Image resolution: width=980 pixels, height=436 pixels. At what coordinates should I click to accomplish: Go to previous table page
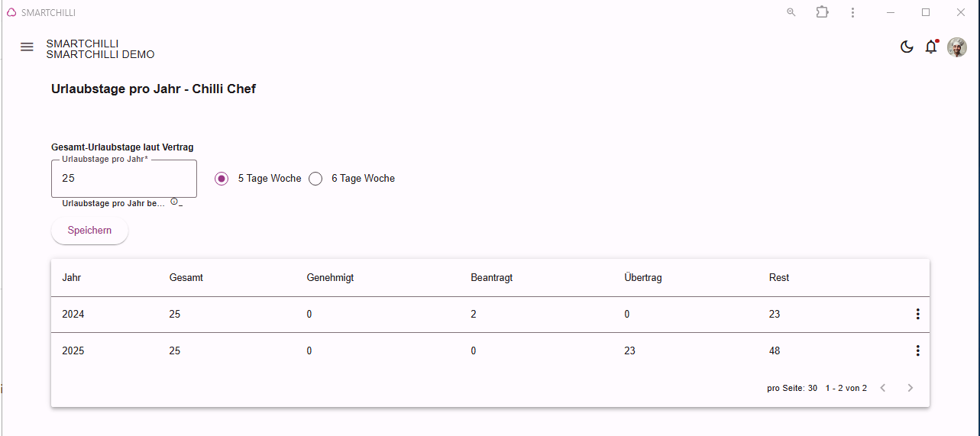(883, 388)
